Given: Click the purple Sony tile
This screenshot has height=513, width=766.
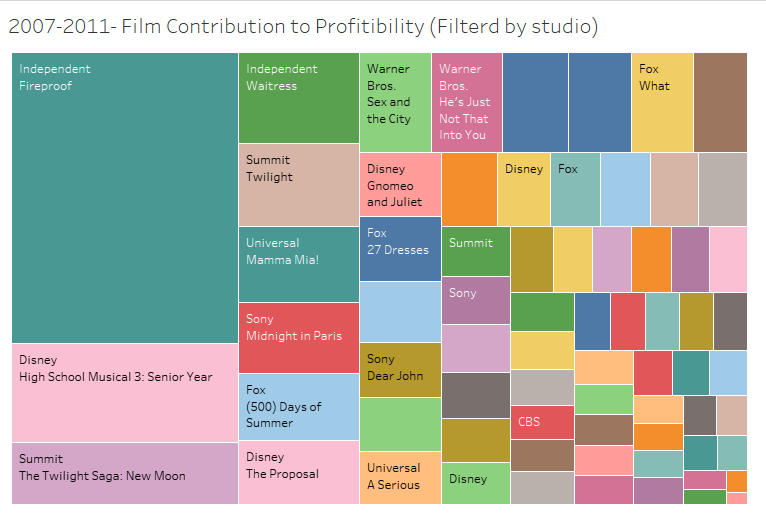Looking at the screenshot, I should [x=475, y=300].
